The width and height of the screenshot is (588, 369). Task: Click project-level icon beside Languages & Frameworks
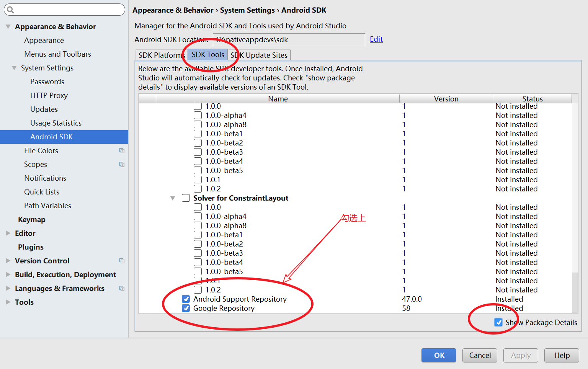click(122, 288)
